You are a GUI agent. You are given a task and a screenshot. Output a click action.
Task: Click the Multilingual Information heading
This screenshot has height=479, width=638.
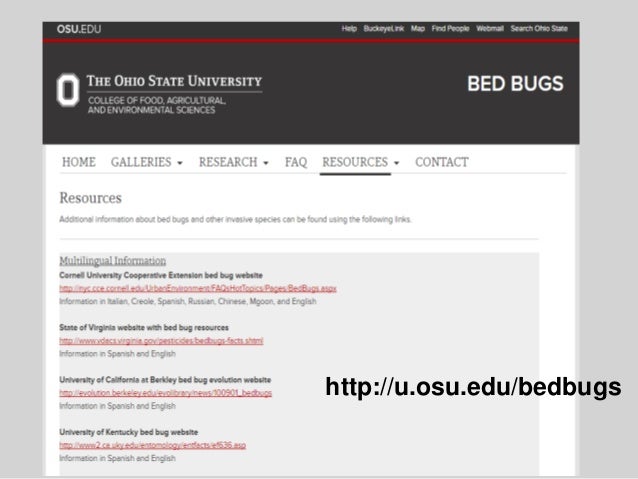click(113, 260)
